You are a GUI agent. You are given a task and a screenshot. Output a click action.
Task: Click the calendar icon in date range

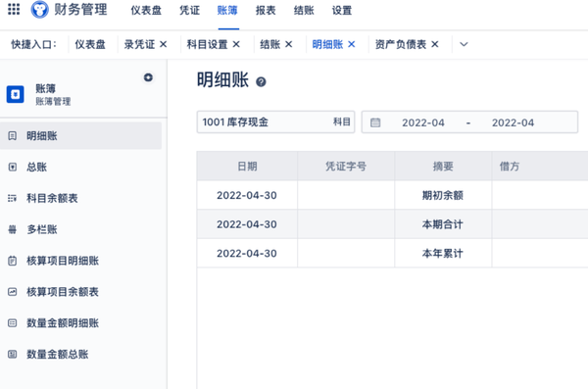coord(375,122)
